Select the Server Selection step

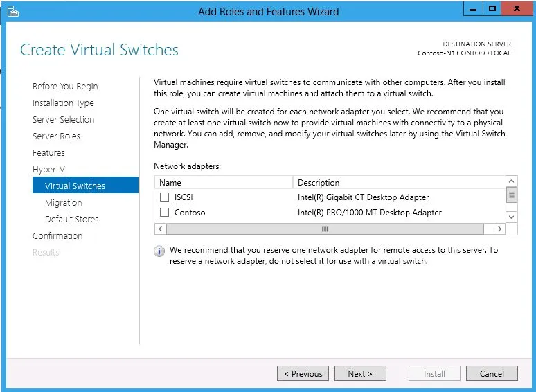tap(64, 120)
